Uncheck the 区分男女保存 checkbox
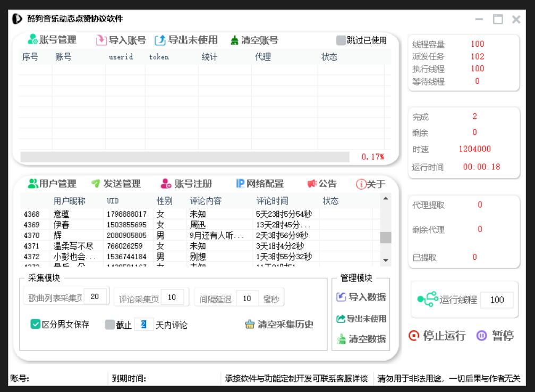This screenshot has width=535, height=392. tap(35, 325)
